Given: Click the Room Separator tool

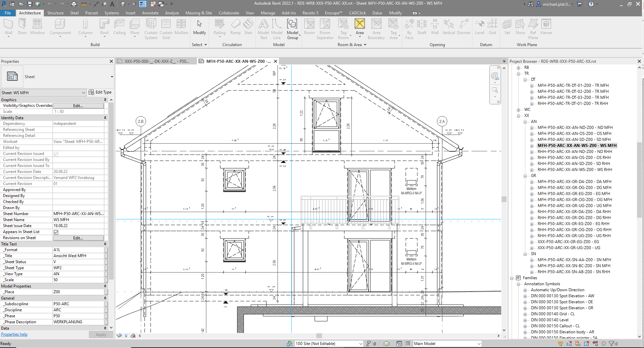Looking at the screenshot, I should [x=325, y=28].
